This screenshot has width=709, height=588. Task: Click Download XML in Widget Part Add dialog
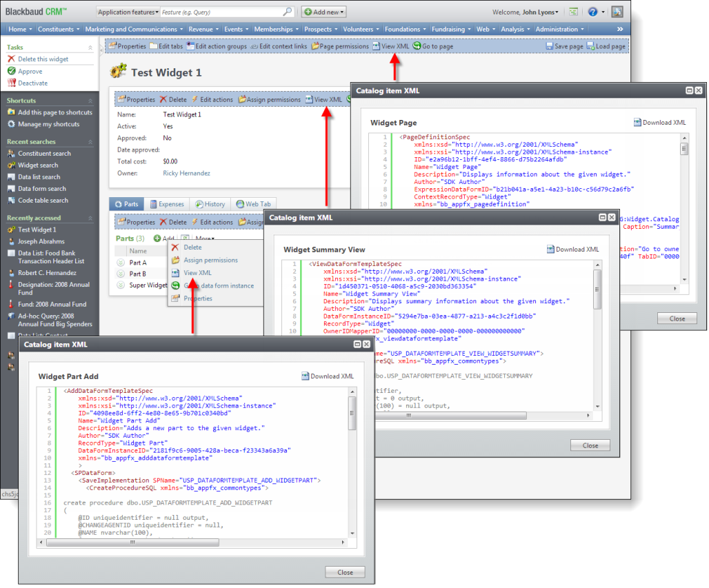coord(328,376)
